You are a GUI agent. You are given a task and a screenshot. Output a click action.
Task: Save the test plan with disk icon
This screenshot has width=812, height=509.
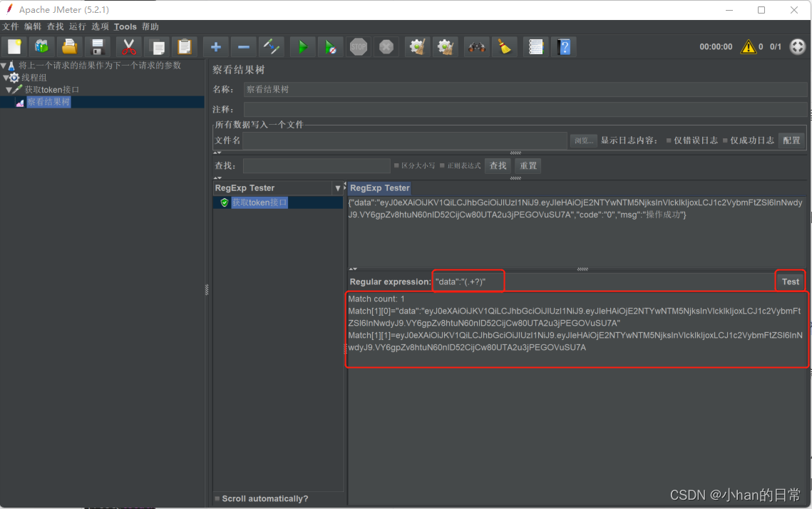(x=98, y=46)
